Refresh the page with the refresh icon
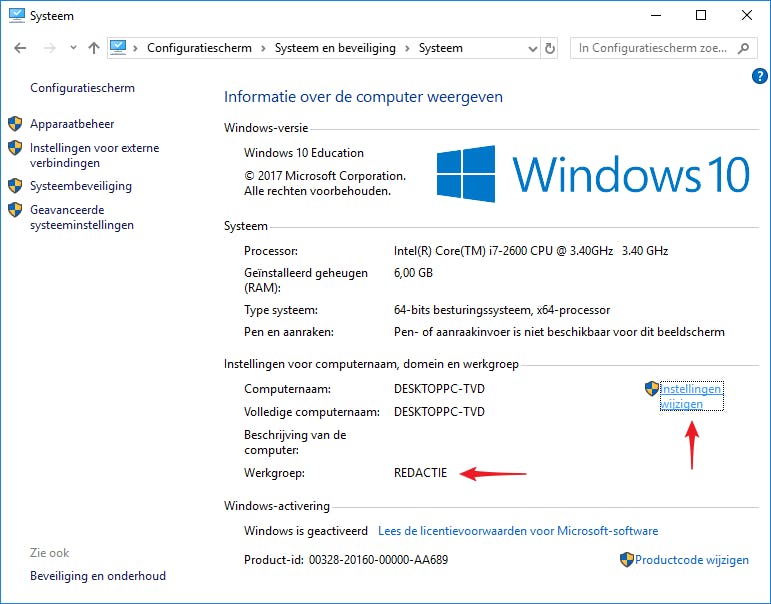Screen dimensions: 771x604 pos(550,48)
